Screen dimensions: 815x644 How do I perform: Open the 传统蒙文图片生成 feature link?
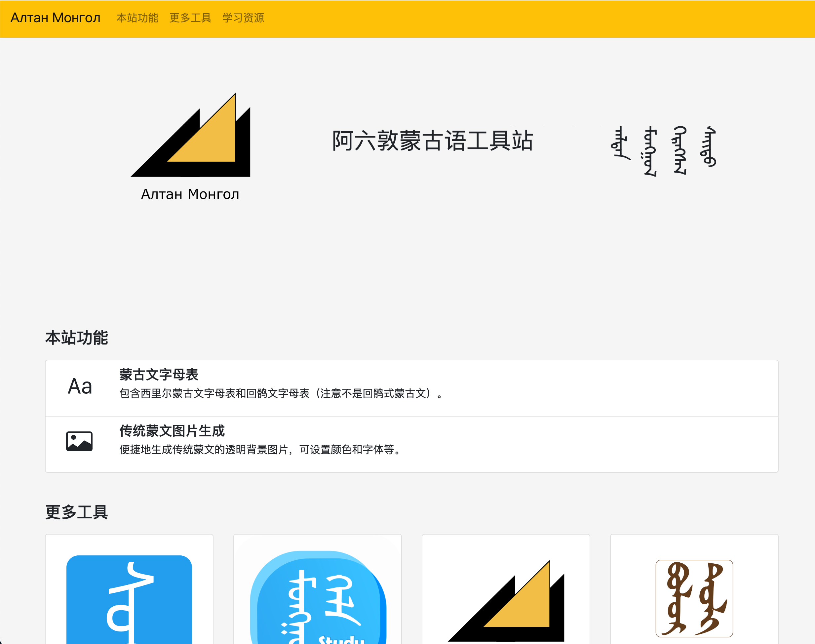tap(172, 430)
